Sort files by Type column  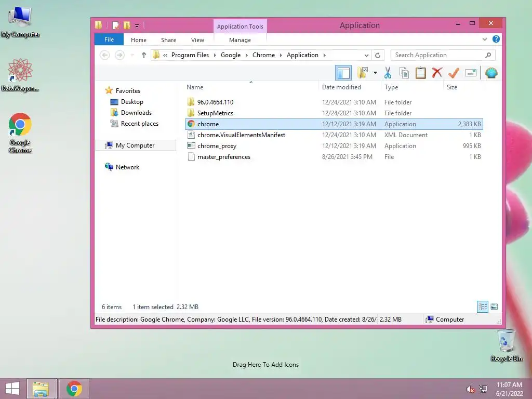(x=391, y=87)
